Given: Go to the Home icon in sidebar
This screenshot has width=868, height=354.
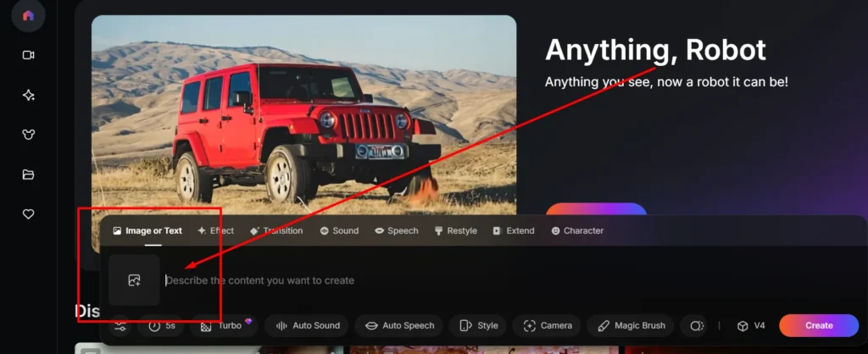Looking at the screenshot, I should point(28,15).
